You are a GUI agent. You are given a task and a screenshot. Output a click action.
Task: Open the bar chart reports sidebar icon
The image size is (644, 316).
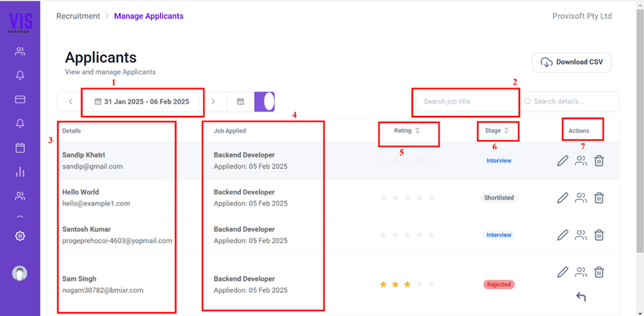(x=20, y=172)
